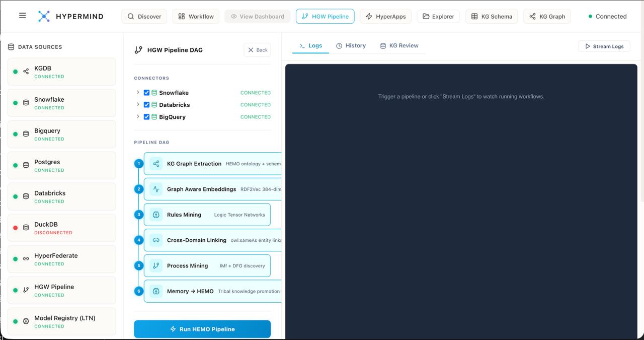This screenshot has width=644, height=340.
Task: Click the Stream Logs button
Action: tap(604, 46)
